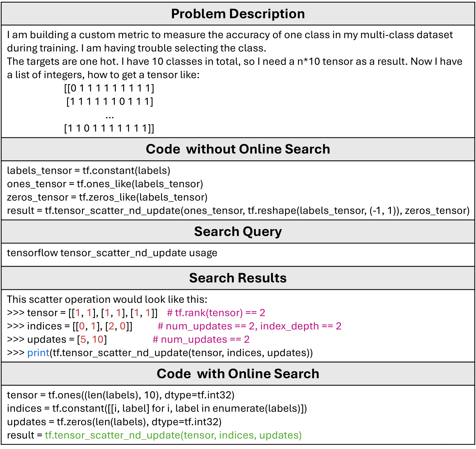Select the matrix row "[1 1 0 1 1 1 1 1 1 1]]"
This screenshot has width=476, height=449.
click(109, 128)
